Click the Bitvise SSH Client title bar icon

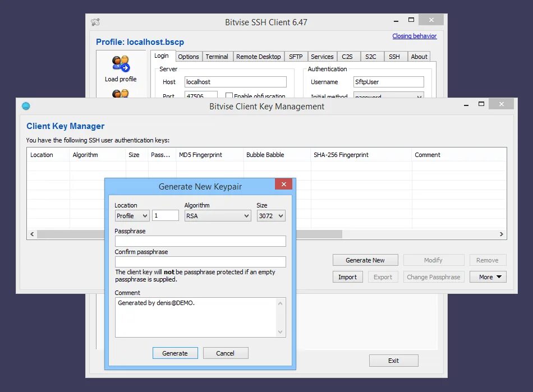95,22
